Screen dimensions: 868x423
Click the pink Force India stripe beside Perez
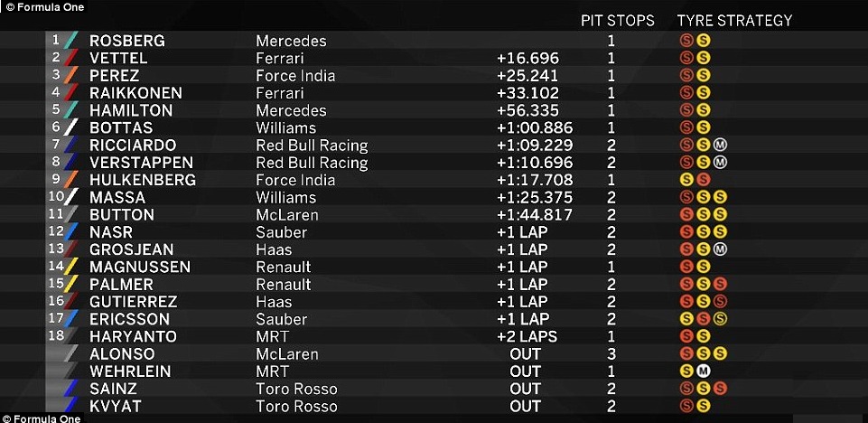71,76
